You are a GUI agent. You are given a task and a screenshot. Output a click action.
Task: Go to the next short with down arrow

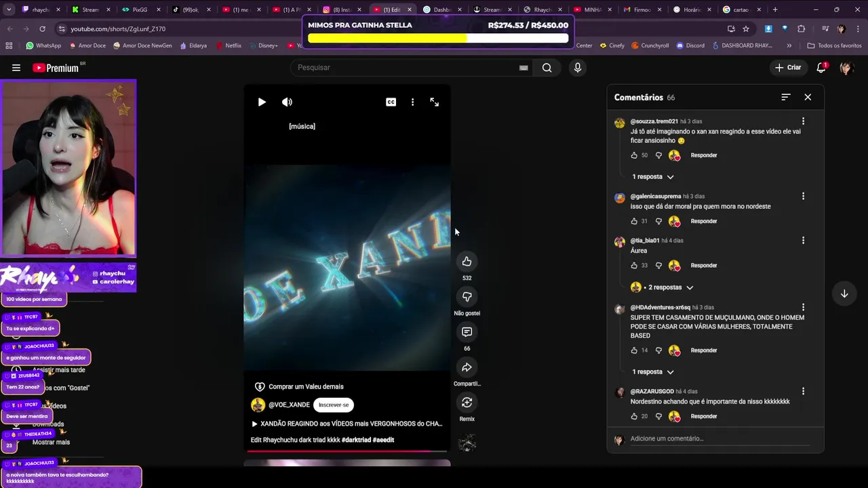(844, 293)
